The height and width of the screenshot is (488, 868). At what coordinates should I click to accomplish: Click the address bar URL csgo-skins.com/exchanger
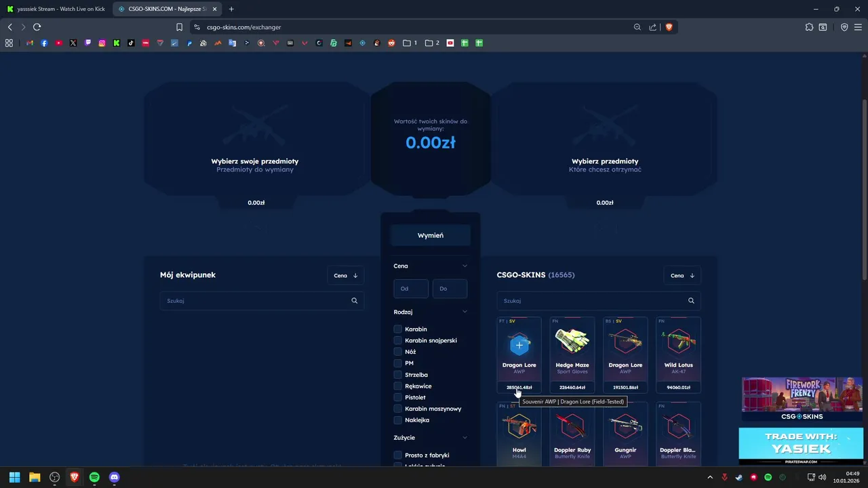244,27
